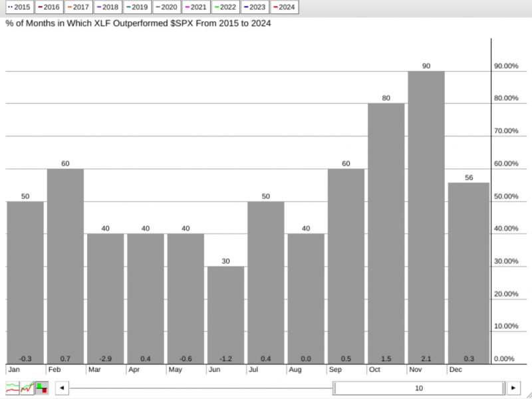Click the December bar showing 56
This screenshot has height=399, width=532.
point(469,273)
